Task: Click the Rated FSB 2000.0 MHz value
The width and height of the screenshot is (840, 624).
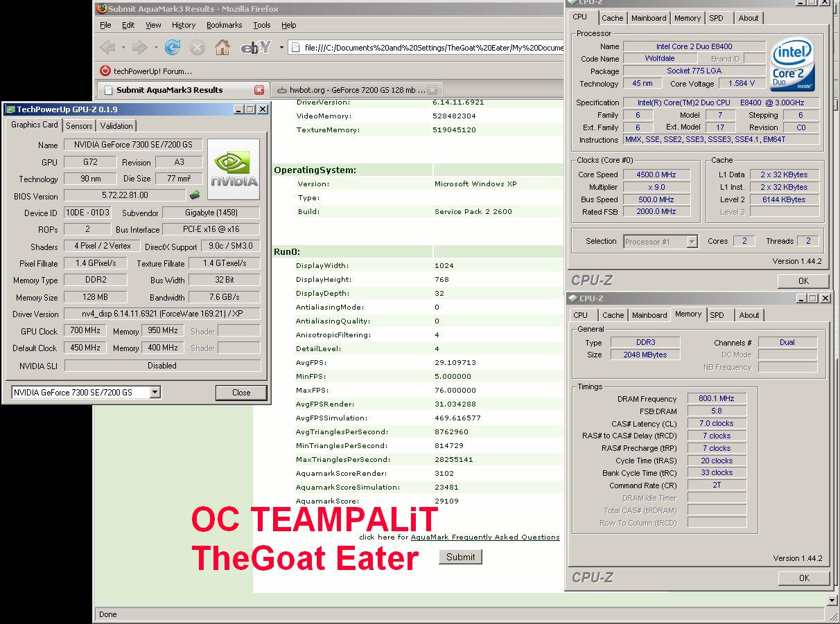Action: [x=657, y=211]
